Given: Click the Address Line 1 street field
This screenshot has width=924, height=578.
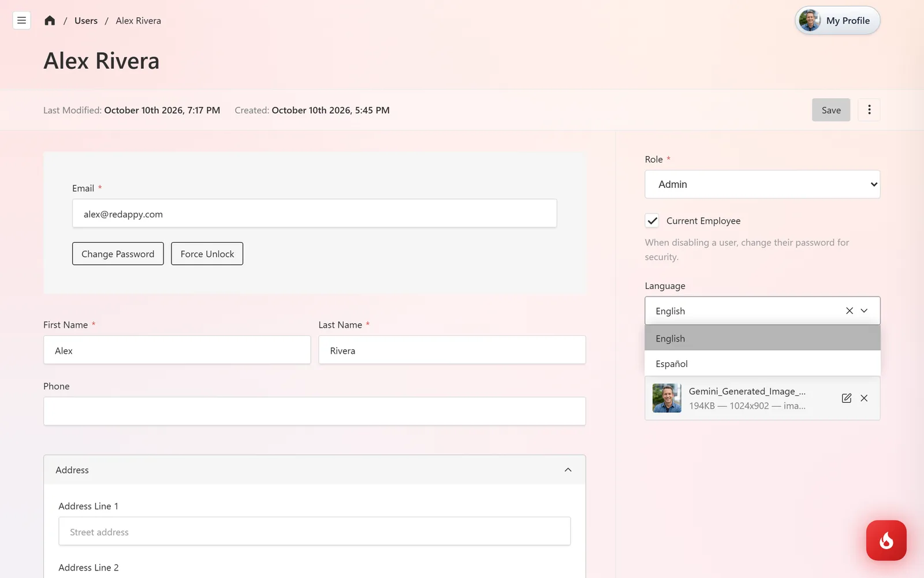Looking at the screenshot, I should pyautogui.click(x=315, y=532).
